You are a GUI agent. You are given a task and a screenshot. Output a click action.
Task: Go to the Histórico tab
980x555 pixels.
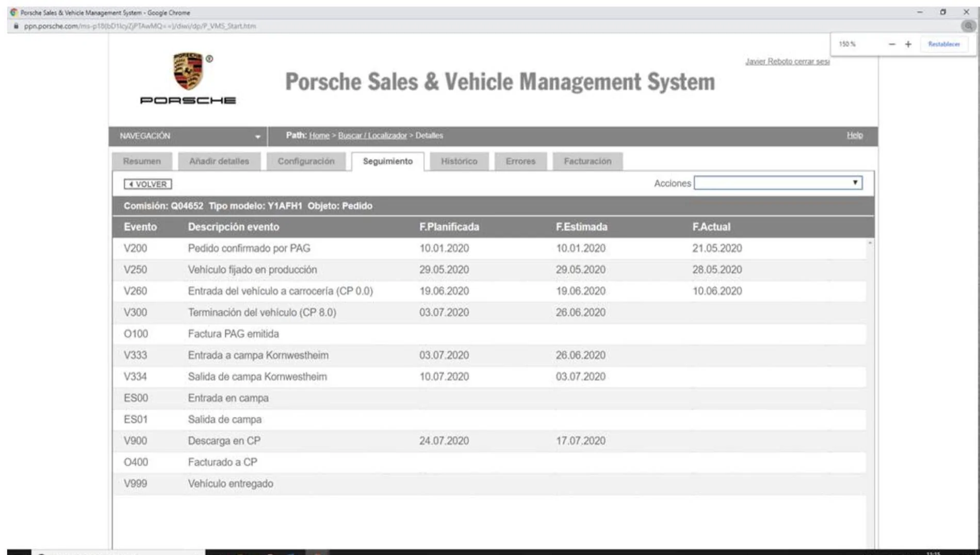(459, 161)
